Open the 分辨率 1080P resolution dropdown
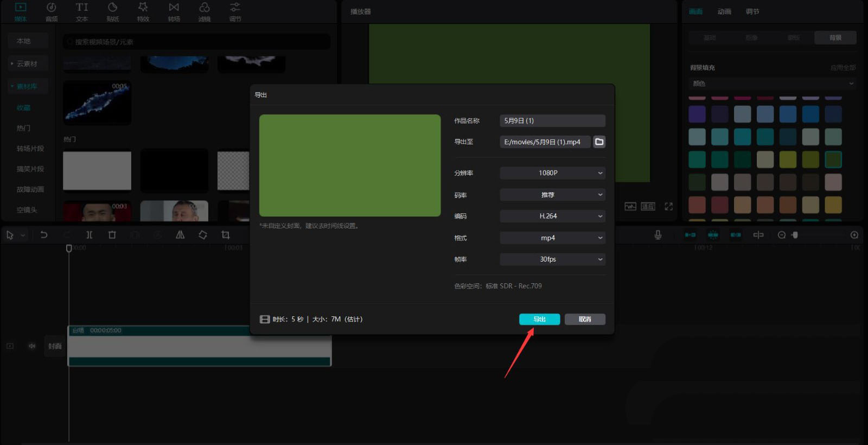Image resolution: width=868 pixels, height=445 pixels. tap(552, 173)
